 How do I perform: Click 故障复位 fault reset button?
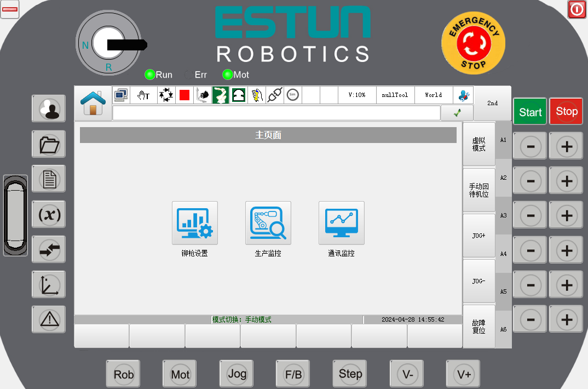point(479,327)
